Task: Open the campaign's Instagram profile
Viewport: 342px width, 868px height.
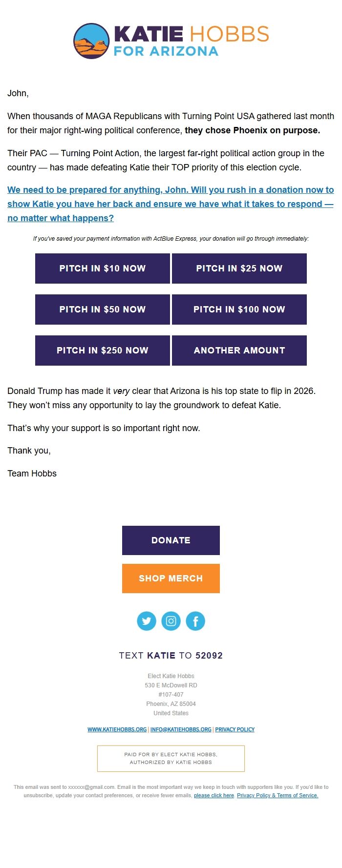Action: [x=171, y=621]
